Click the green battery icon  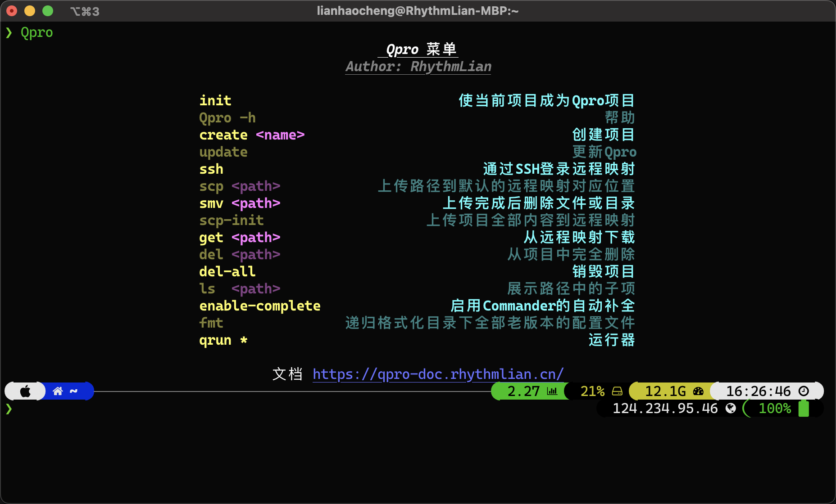click(804, 408)
